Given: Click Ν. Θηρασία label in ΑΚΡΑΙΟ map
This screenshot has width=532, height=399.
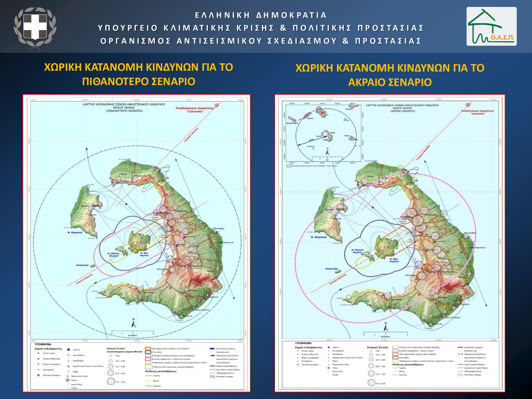Looking at the screenshot, I should tap(319, 237).
